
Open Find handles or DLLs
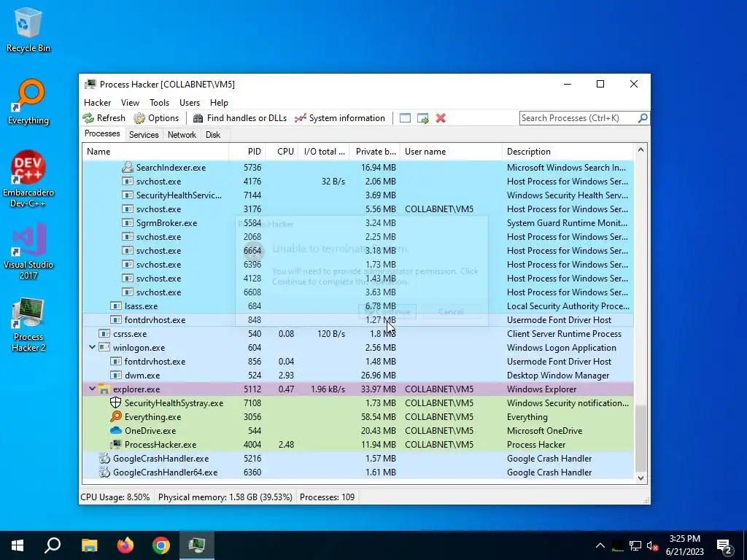coord(239,118)
